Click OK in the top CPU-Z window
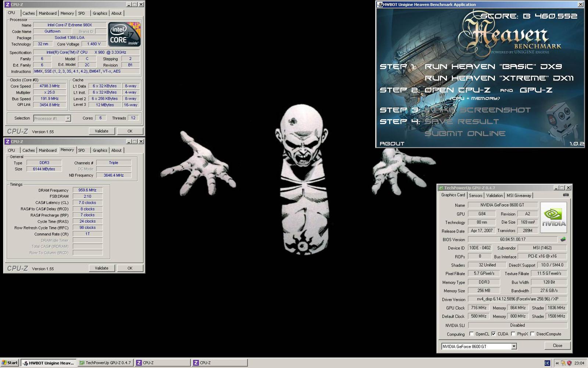Image resolution: width=588 pixels, height=368 pixels. (130, 131)
